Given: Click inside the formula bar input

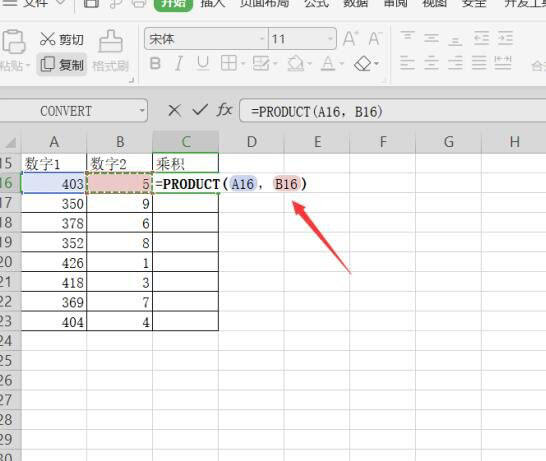Looking at the screenshot, I should [393, 111].
